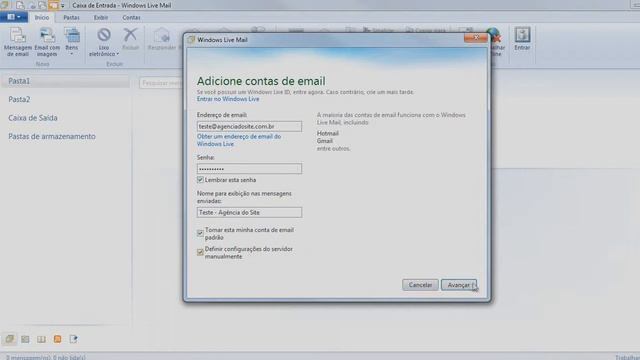Click the orange Feeds shortcut icon
Image resolution: width=640 pixels, height=360 pixels.
(x=58, y=339)
